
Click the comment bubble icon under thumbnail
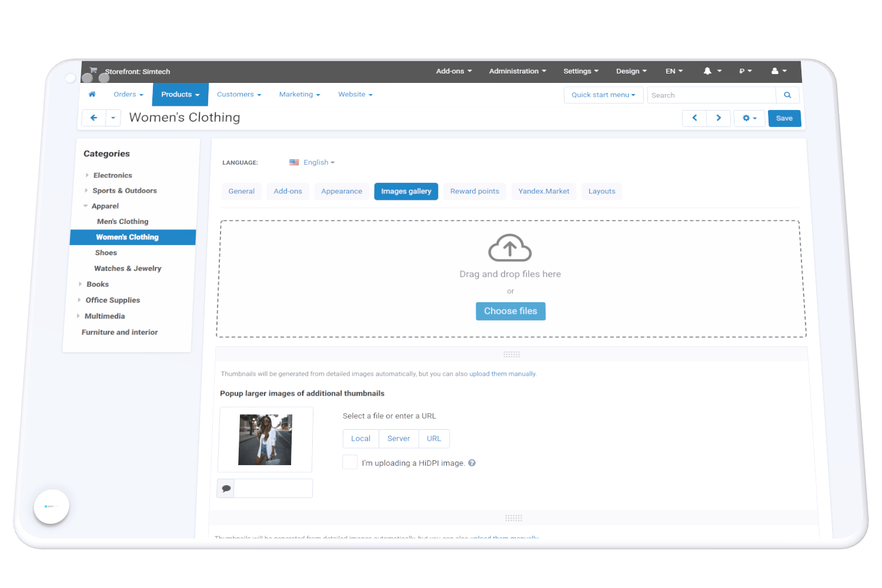pos(226,488)
